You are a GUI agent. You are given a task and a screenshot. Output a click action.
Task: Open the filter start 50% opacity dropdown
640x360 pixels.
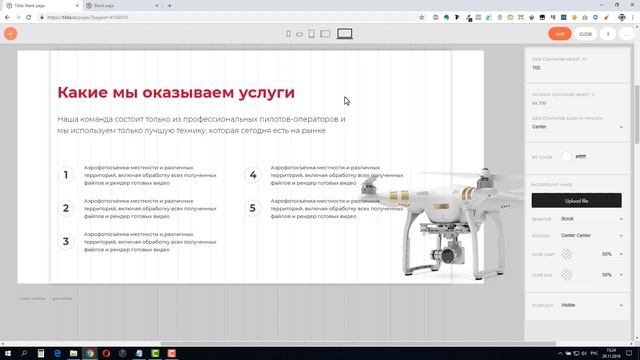[x=612, y=254]
